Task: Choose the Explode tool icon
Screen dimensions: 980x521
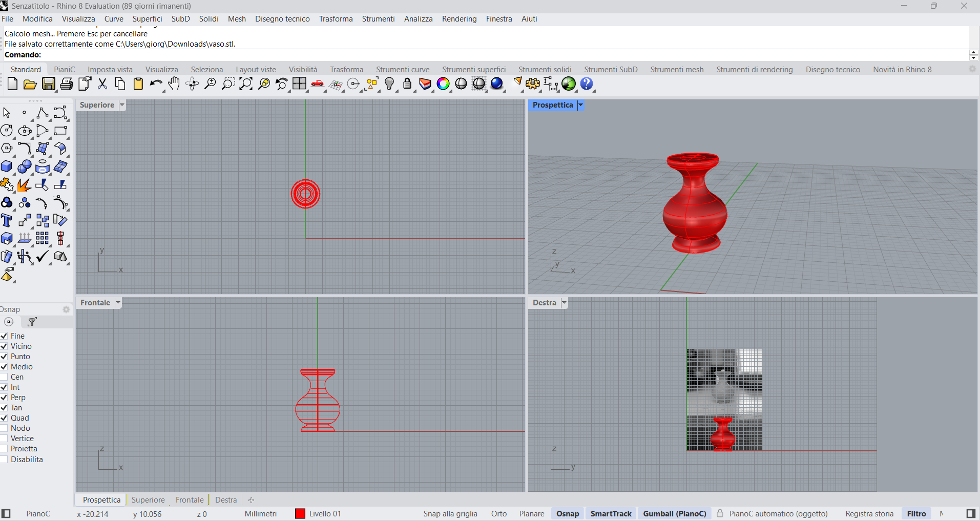Action: click(24, 185)
